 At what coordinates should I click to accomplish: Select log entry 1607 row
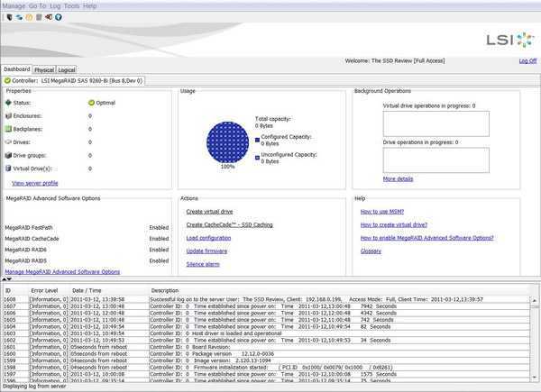[x=266, y=306]
